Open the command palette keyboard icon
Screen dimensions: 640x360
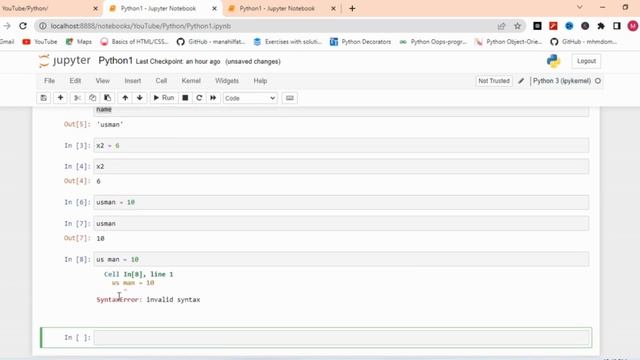tap(289, 98)
